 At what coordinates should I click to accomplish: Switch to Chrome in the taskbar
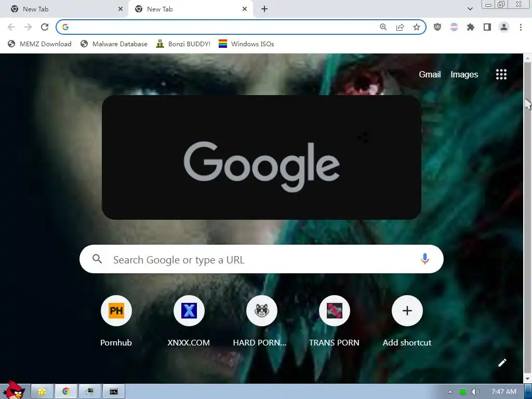click(66, 392)
